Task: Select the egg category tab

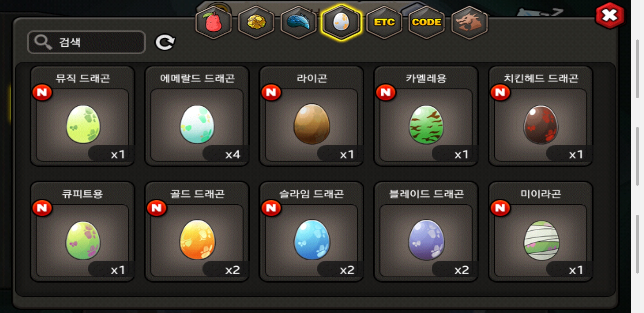Action: click(341, 23)
